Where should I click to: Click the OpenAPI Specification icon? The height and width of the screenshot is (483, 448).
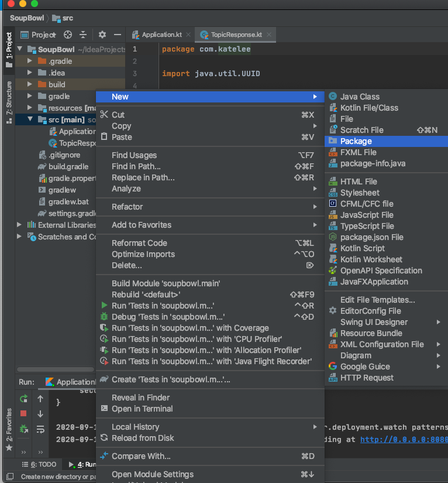(333, 270)
